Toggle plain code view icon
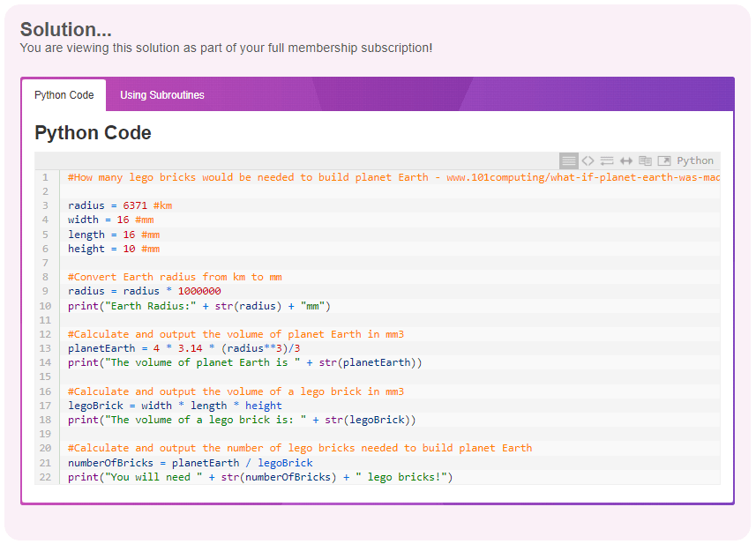Viewport: 756px width, 544px height. coord(588,161)
